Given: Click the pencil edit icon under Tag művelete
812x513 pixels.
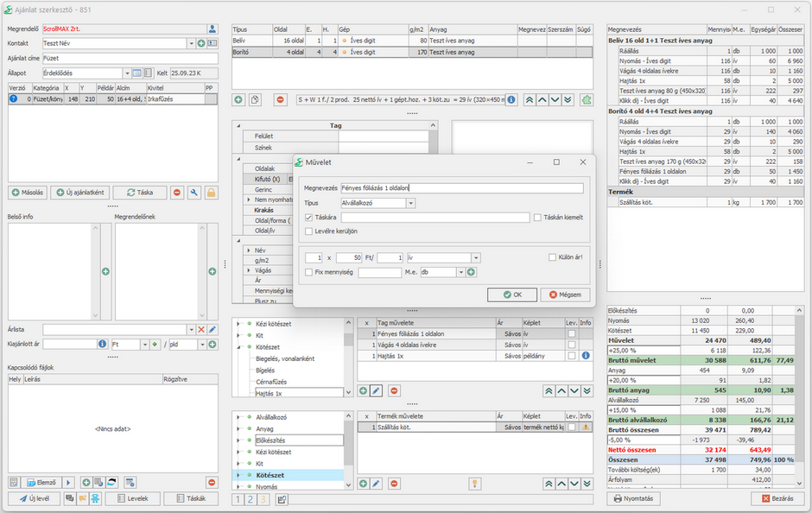Looking at the screenshot, I should pyautogui.click(x=376, y=391).
